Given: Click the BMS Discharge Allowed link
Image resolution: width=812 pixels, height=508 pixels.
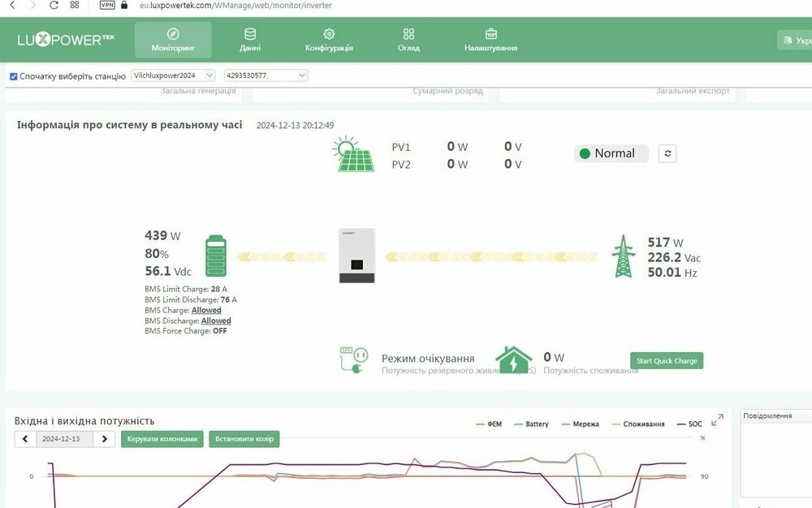Looking at the screenshot, I should click(x=216, y=321).
